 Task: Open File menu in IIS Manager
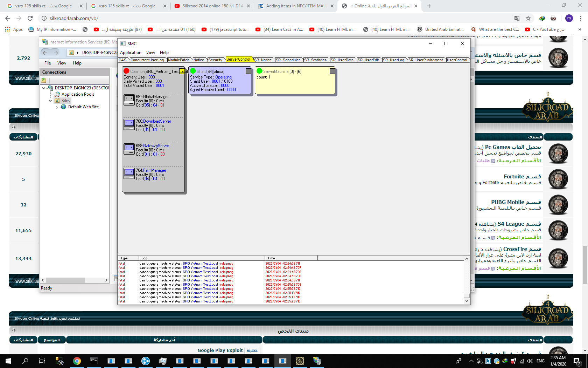pos(48,63)
